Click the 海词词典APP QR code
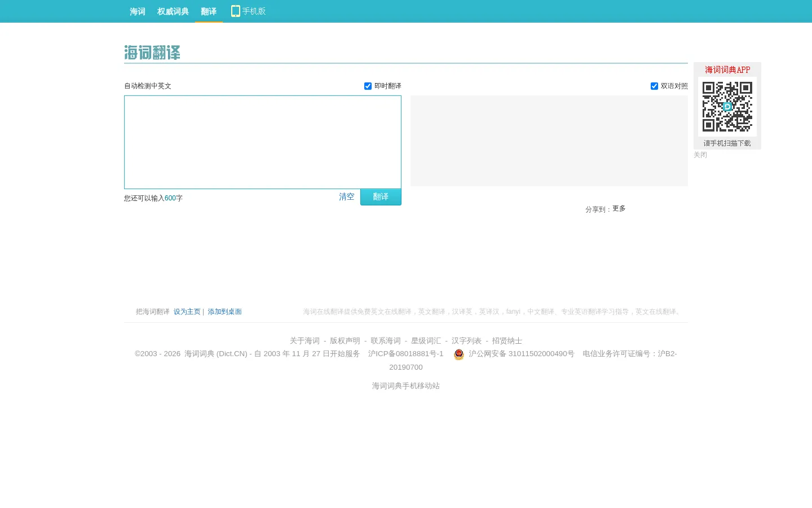Viewport: 812px width, 508px height. pyautogui.click(x=727, y=107)
